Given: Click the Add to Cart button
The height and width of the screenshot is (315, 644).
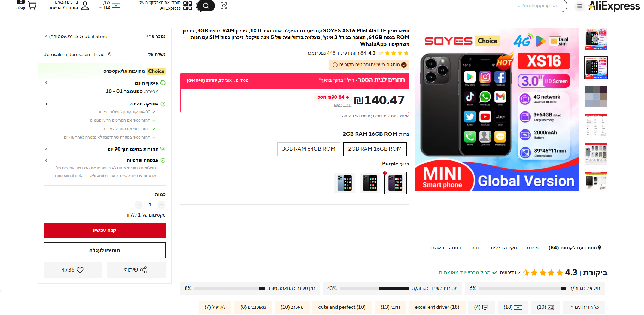Looking at the screenshot, I should [105, 250].
